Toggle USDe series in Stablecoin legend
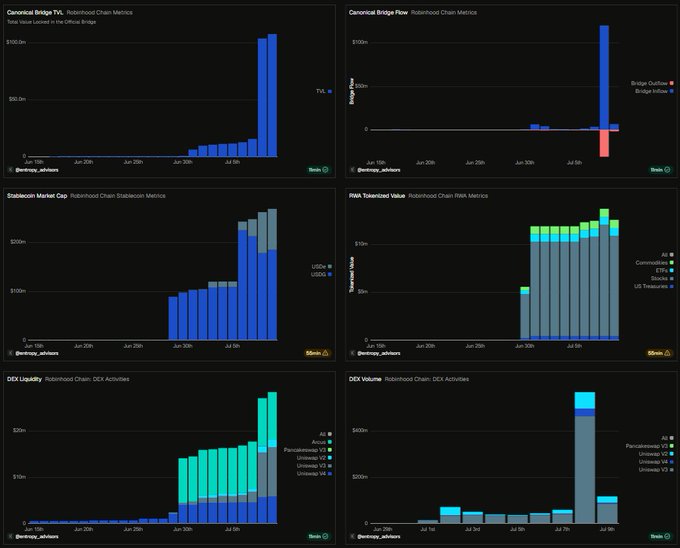Viewport: 680px width, 548px height. click(x=322, y=267)
